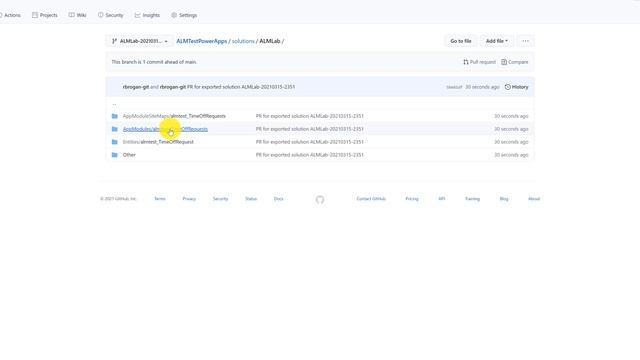Viewport: 640px width, 360px height.
Task: Open the Docs footer link
Action: [278, 199]
